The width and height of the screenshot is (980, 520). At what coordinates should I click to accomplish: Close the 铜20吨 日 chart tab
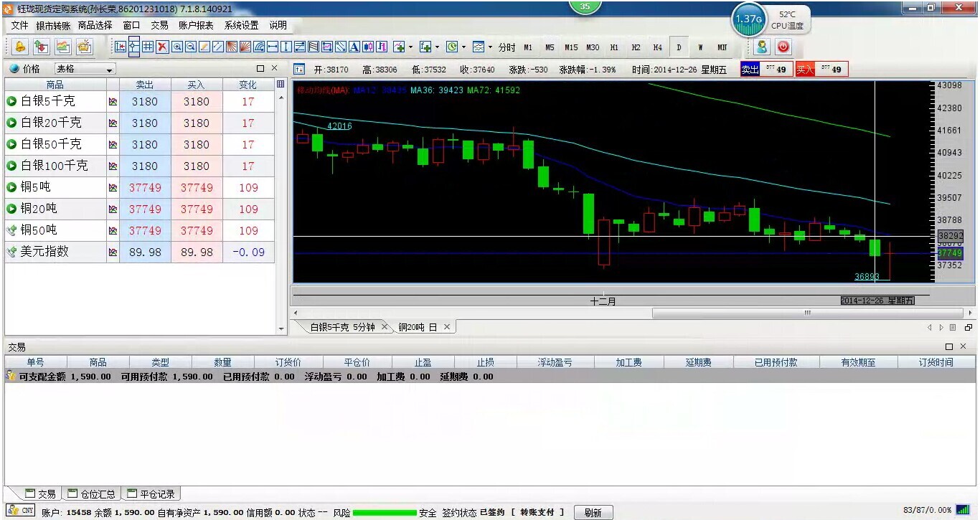point(446,327)
